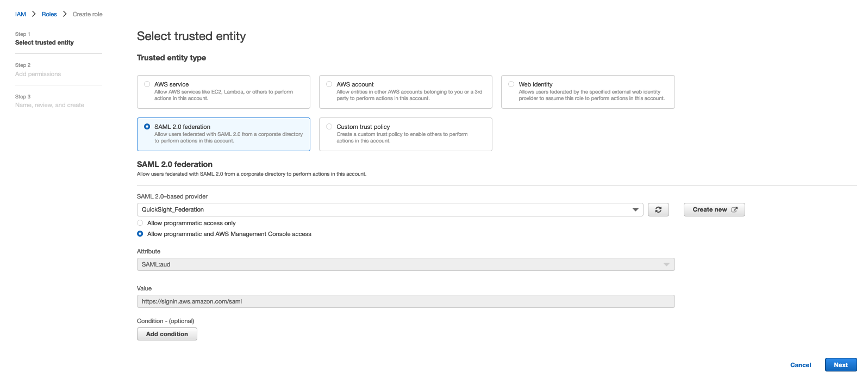Click the refresh SAML providers icon button

(x=658, y=209)
